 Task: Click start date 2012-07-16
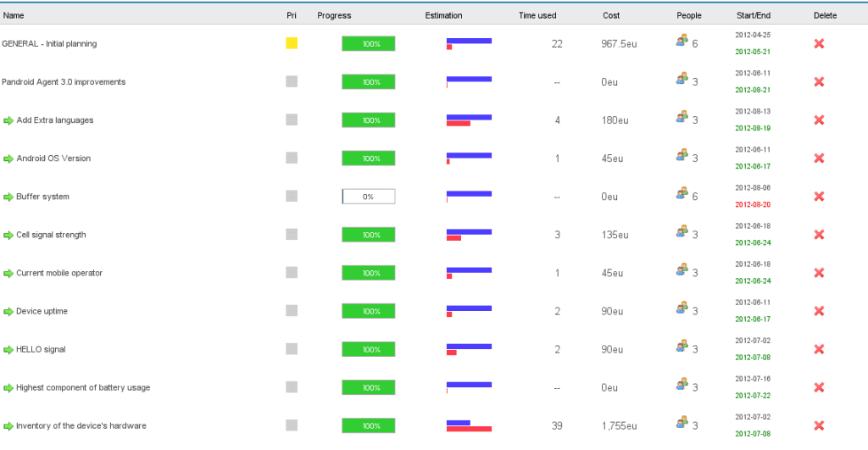pyautogui.click(x=753, y=379)
